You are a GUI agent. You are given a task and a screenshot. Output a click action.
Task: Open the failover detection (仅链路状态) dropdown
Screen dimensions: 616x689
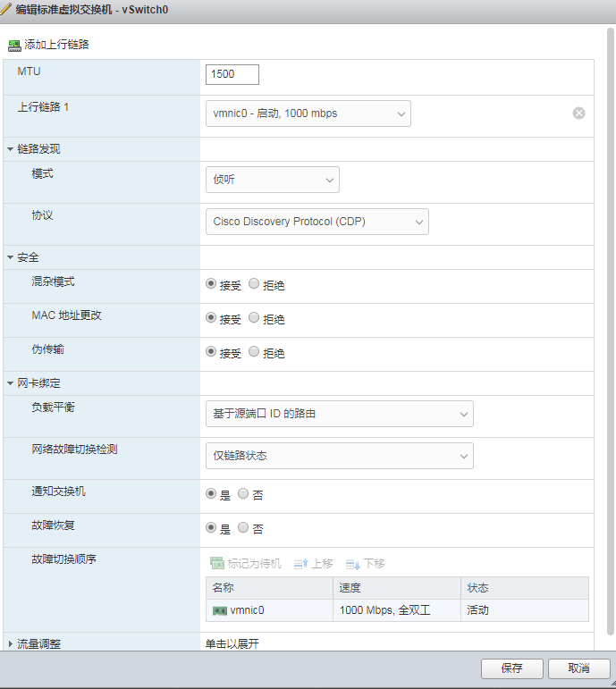tap(340, 456)
